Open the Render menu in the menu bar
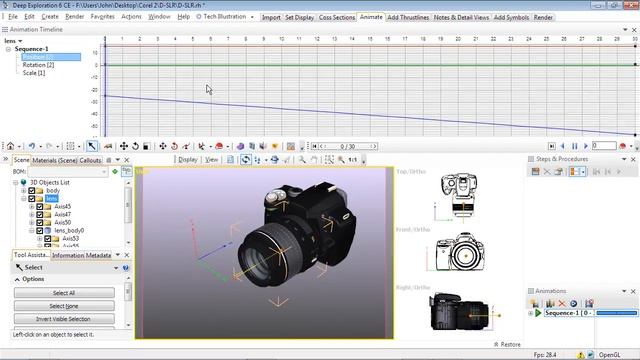The image size is (640, 360). [x=75, y=17]
